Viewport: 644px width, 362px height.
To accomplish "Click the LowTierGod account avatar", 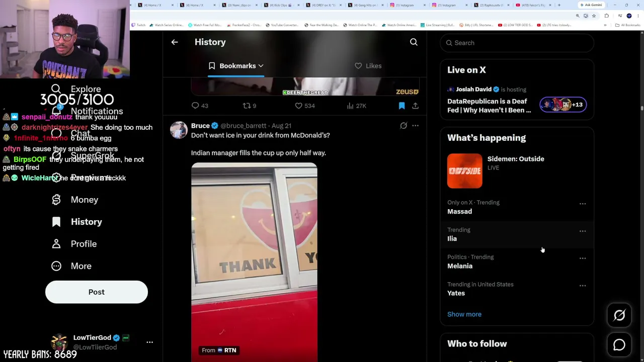I will (x=59, y=342).
